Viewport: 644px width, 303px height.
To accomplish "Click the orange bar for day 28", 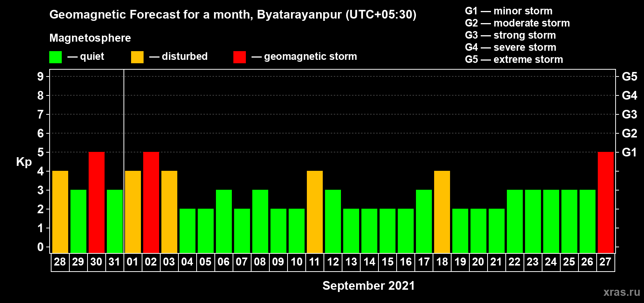I will (x=60, y=212).
